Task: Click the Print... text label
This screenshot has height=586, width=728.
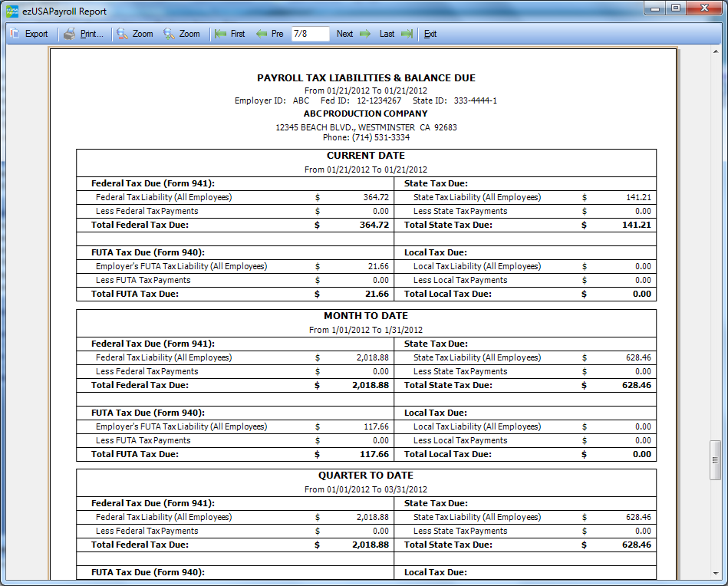Action: pyautogui.click(x=92, y=34)
